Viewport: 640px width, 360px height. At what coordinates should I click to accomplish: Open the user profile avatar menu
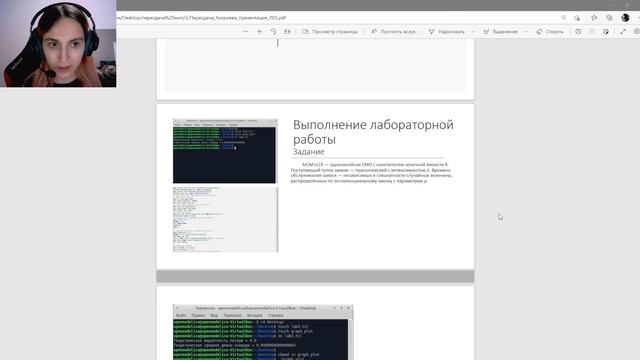point(625,18)
